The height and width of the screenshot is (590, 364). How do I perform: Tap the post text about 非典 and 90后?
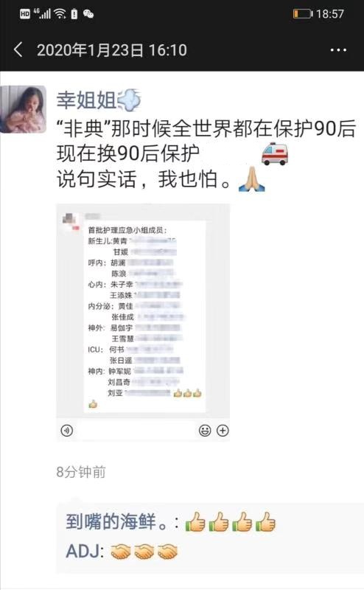click(206, 153)
